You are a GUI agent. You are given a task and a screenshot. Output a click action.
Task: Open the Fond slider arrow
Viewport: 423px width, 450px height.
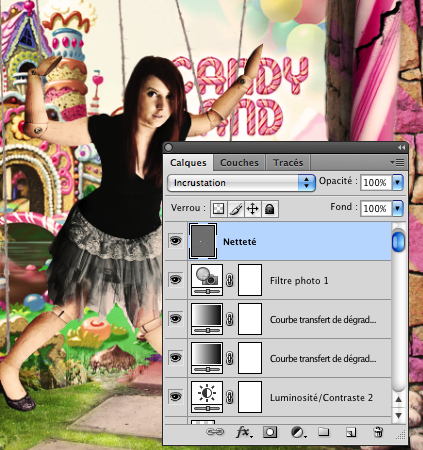[398, 208]
